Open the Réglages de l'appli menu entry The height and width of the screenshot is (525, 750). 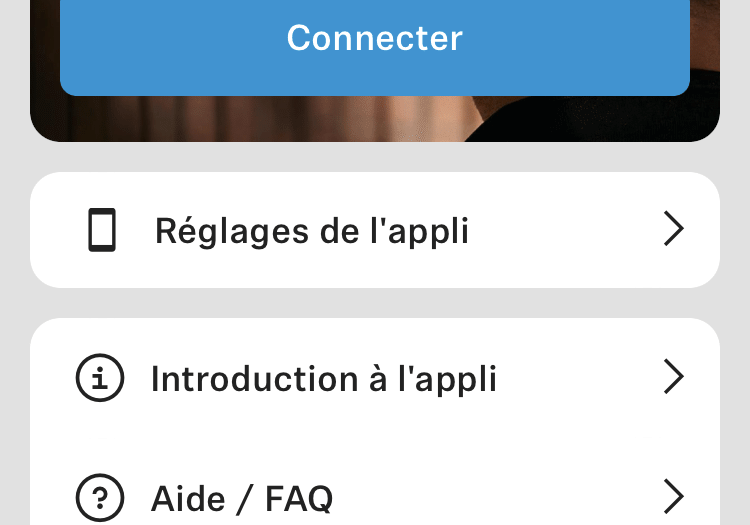pos(375,230)
